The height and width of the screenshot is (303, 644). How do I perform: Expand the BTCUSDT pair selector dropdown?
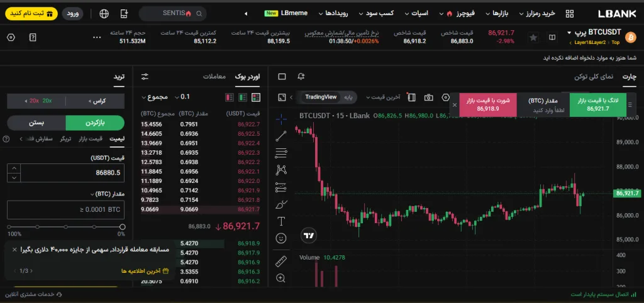[x=569, y=33]
